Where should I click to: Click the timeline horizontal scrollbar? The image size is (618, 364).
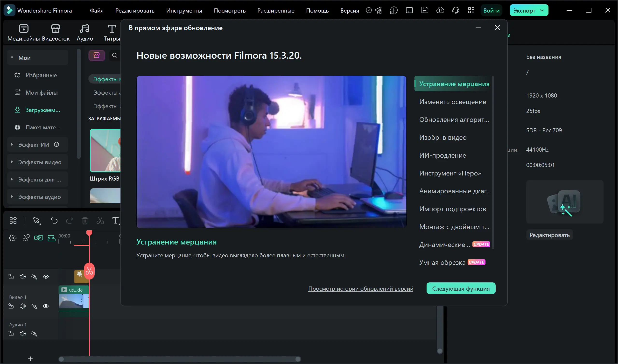pos(180,359)
